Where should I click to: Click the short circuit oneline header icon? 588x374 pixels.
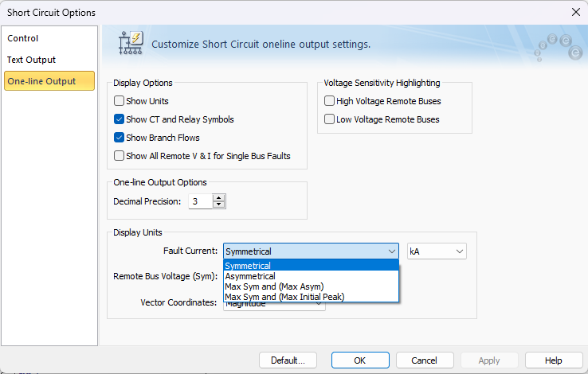(129, 43)
